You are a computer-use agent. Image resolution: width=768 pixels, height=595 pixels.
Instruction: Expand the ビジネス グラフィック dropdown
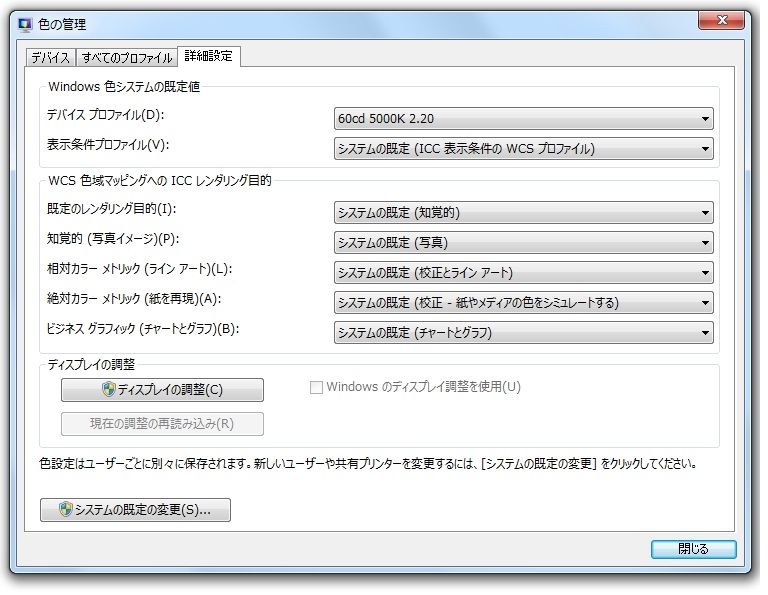coord(523,333)
